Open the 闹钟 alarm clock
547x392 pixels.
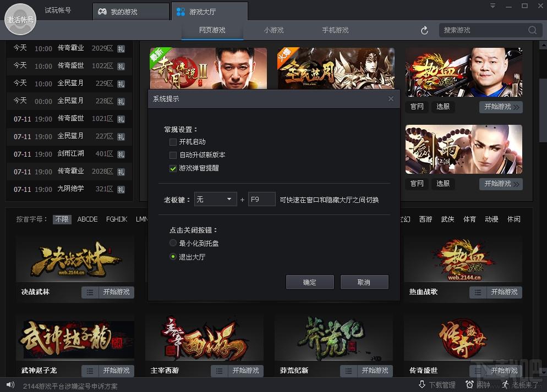tap(478, 385)
